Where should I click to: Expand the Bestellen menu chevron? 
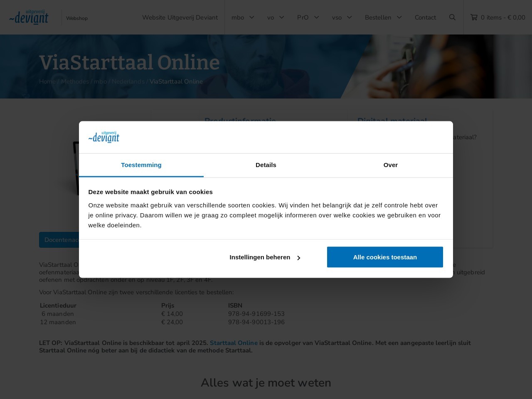pos(399,17)
